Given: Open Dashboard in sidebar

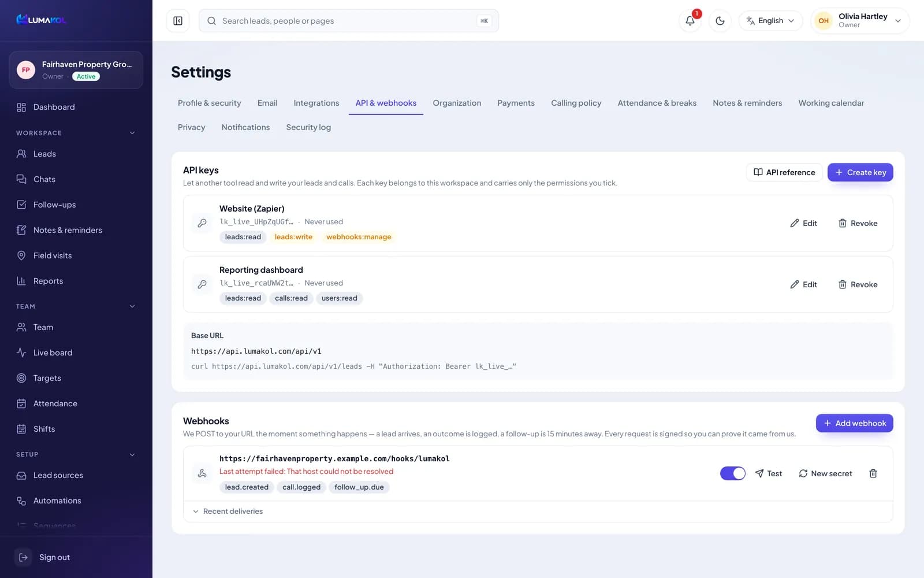Looking at the screenshot, I should [76, 107].
